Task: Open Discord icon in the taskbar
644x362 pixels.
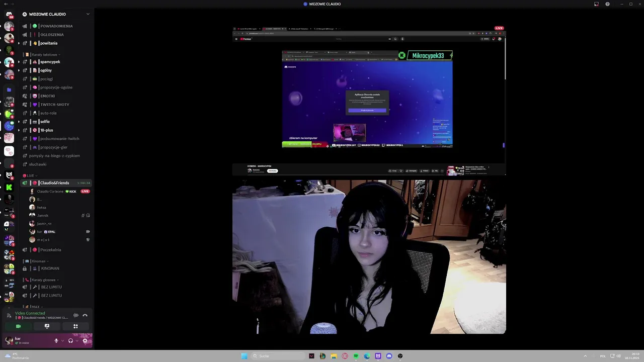Action: pyautogui.click(x=389, y=356)
